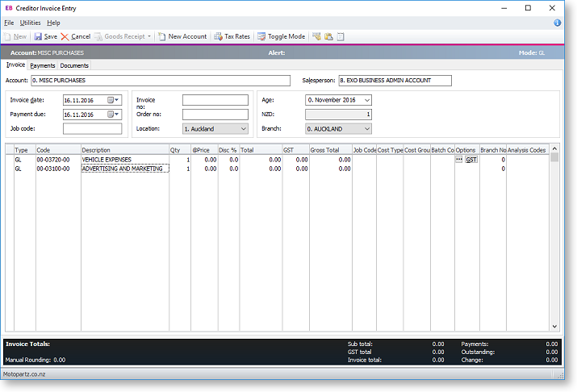Click the blue info icon
Viewport: 577px width, 392px height.
pos(558,23)
